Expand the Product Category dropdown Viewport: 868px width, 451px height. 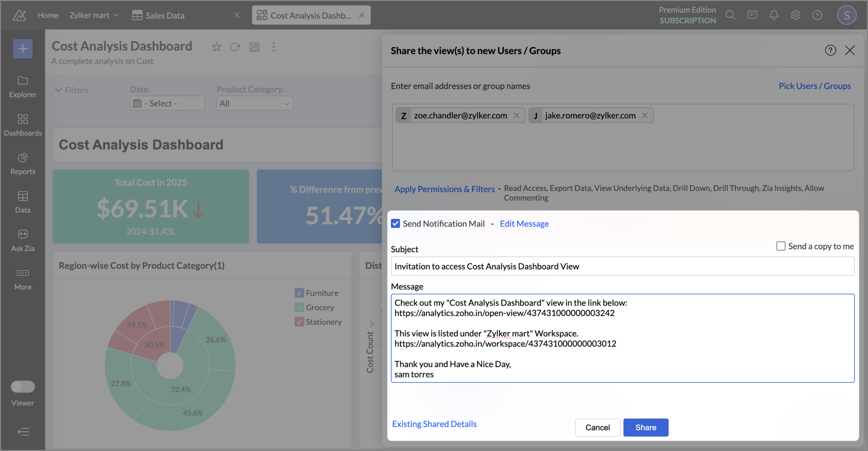[254, 103]
